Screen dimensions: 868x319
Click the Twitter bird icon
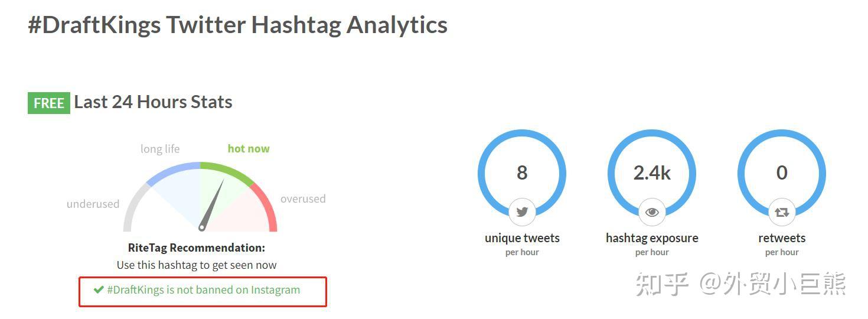[x=522, y=212]
